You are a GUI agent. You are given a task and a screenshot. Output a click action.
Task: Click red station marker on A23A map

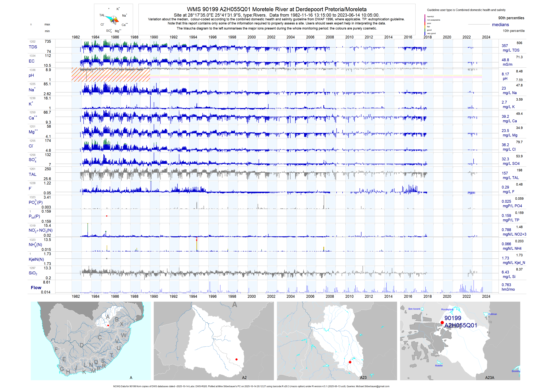pyautogui.click(x=442, y=323)
